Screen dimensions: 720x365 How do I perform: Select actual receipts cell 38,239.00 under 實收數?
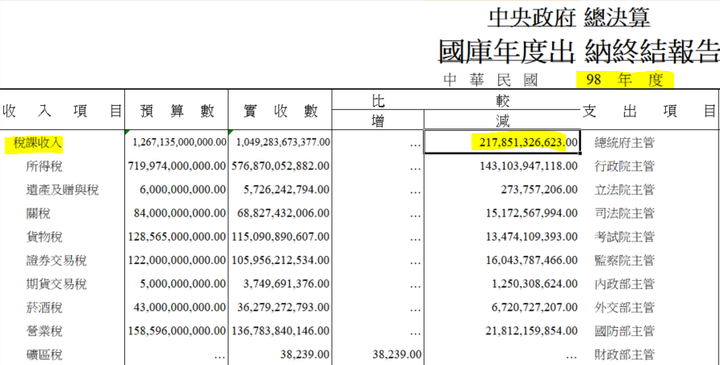305,354
